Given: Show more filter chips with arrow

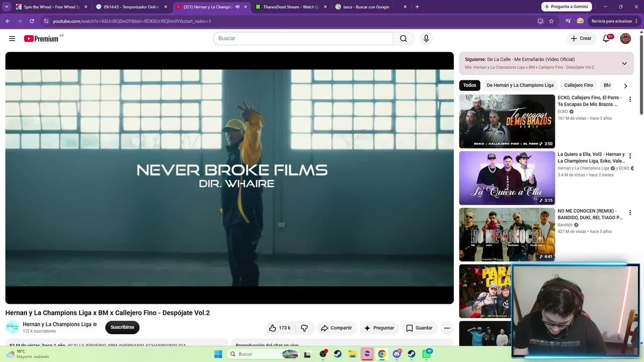Looking at the screenshot, I should (x=625, y=86).
